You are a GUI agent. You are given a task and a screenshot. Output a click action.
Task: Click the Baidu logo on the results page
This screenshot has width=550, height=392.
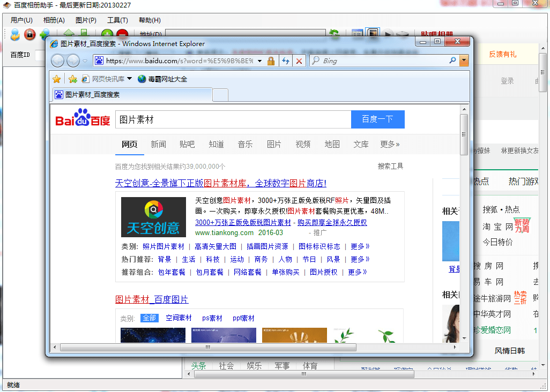point(83,117)
